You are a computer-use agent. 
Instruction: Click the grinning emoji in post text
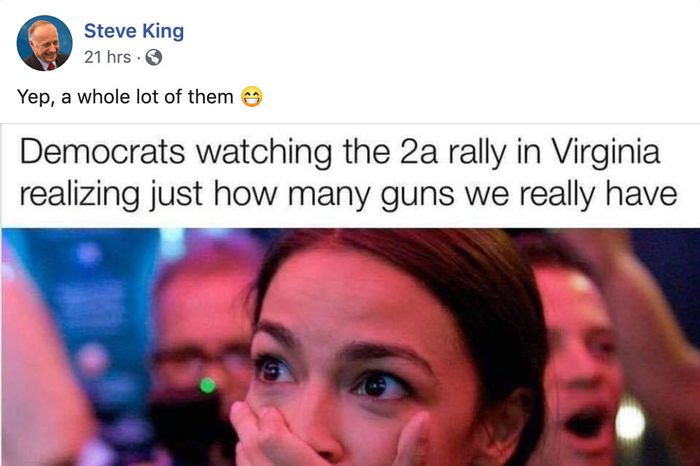click(x=252, y=97)
